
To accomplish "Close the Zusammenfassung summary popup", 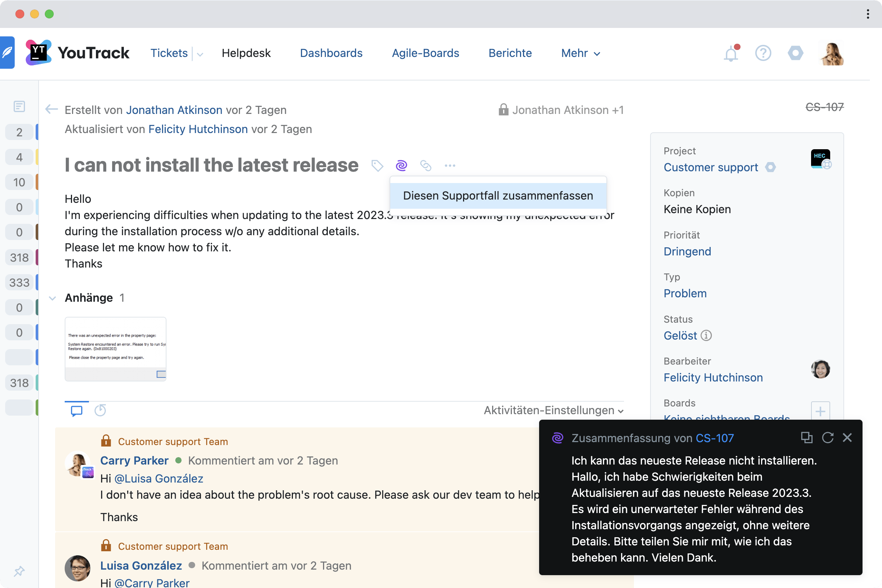I will tap(847, 438).
